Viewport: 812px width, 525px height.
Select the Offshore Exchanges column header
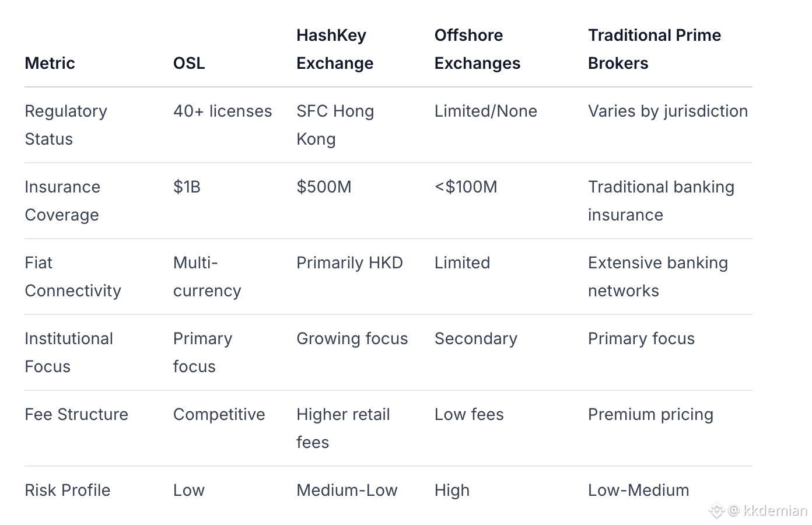477,49
